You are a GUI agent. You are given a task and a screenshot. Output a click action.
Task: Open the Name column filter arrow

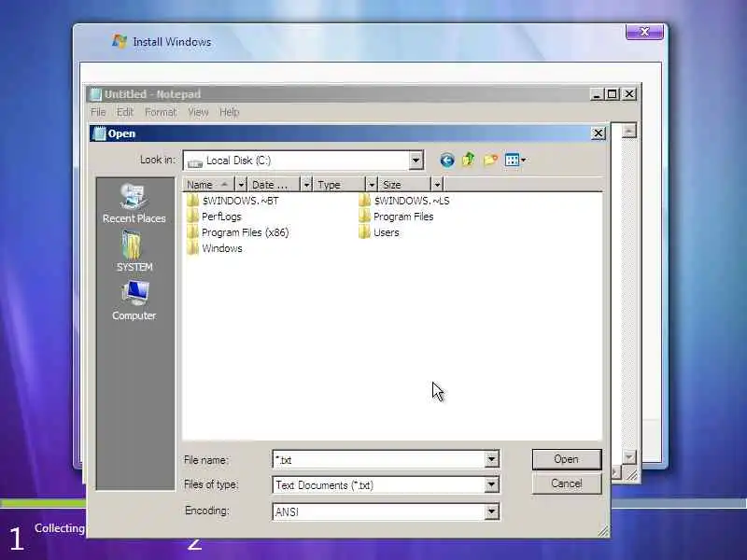point(241,184)
